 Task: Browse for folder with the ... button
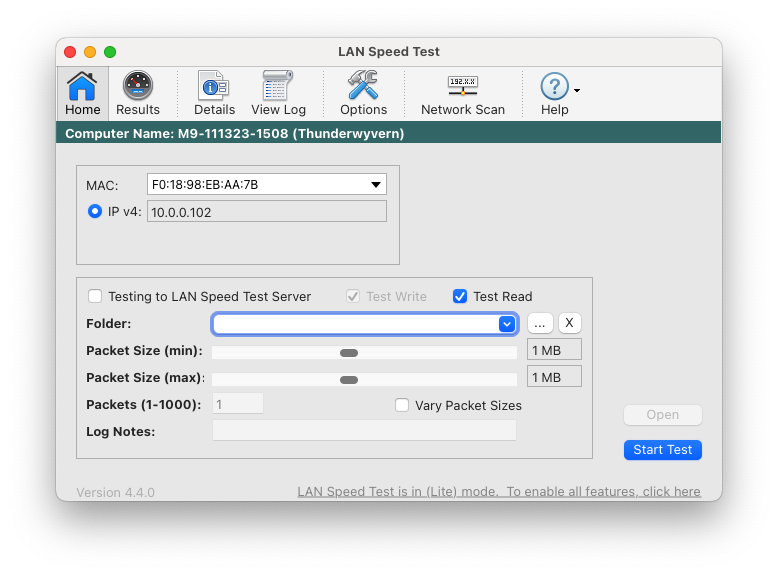tap(540, 323)
